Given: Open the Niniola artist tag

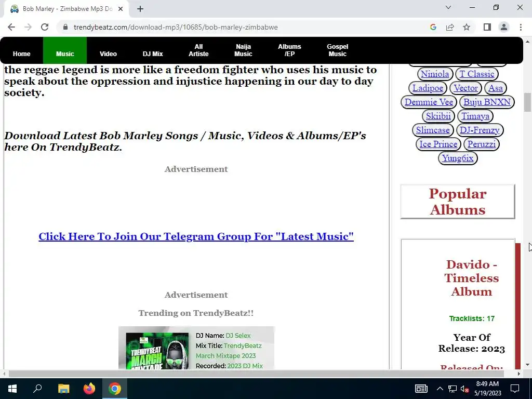Looking at the screenshot, I should coord(435,74).
